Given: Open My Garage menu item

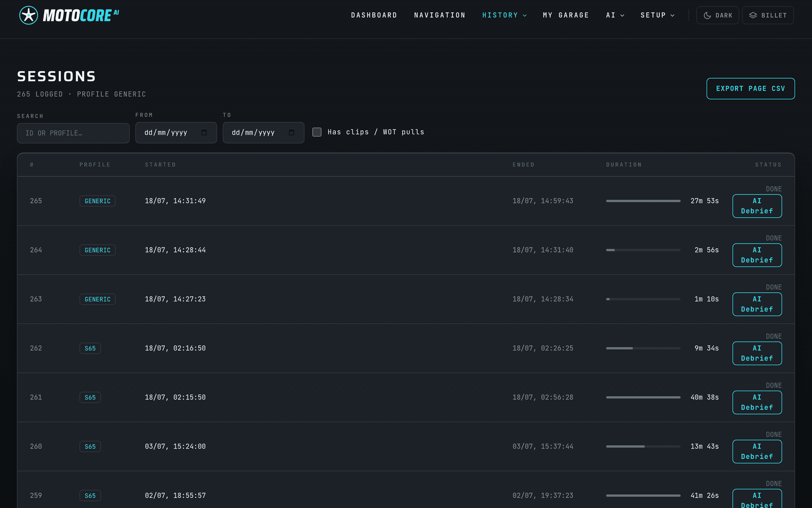Looking at the screenshot, I should [566, 15].
